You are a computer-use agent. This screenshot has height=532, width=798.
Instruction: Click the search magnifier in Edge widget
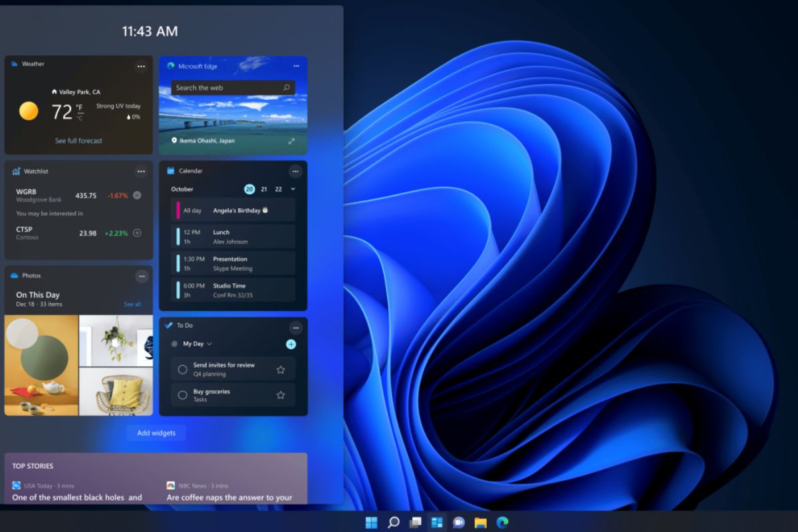tap(287, 88)
